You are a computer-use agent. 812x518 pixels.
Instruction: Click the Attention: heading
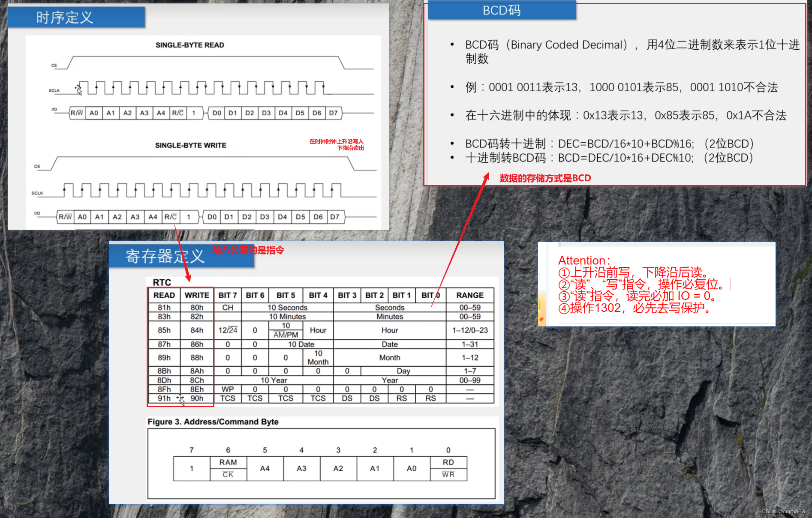(584, 260)
